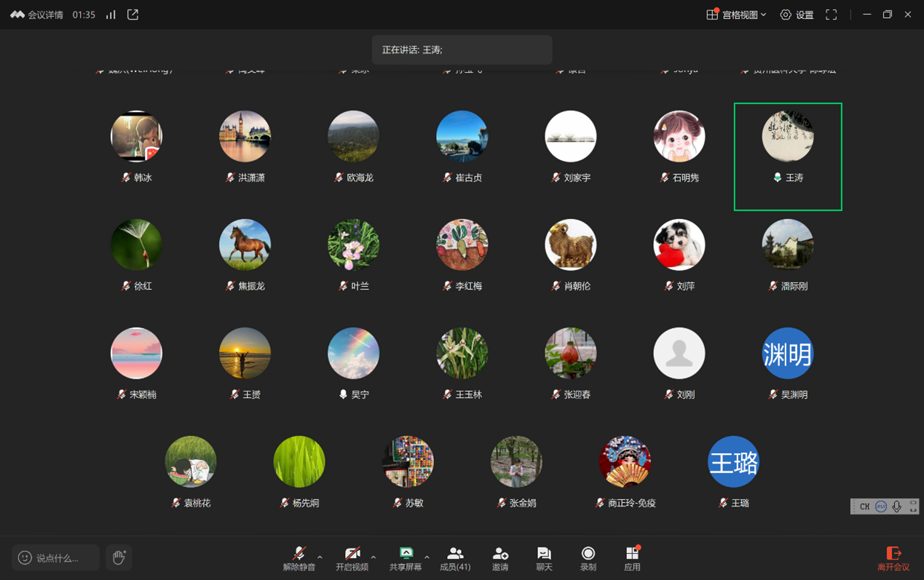Open 设置 settings
Viewport: 924px width, 580px height.
pyautogui.click(x=797, y=15)
